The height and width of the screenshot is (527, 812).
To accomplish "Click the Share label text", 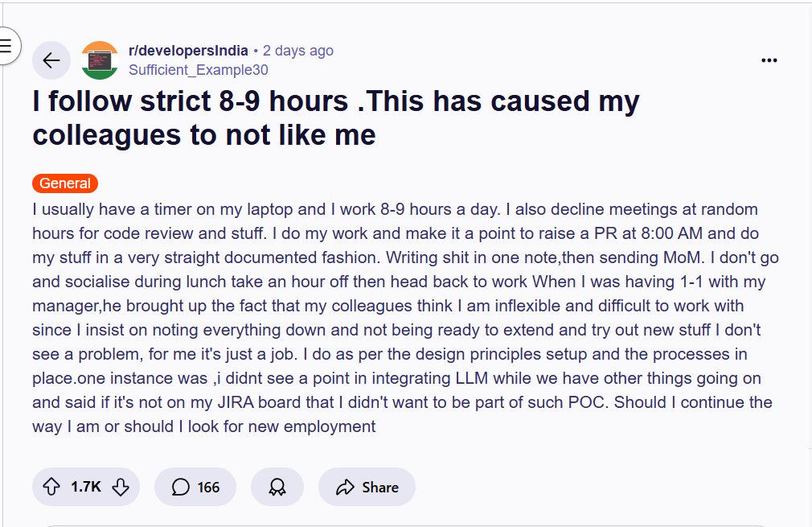I will [380, 487].
